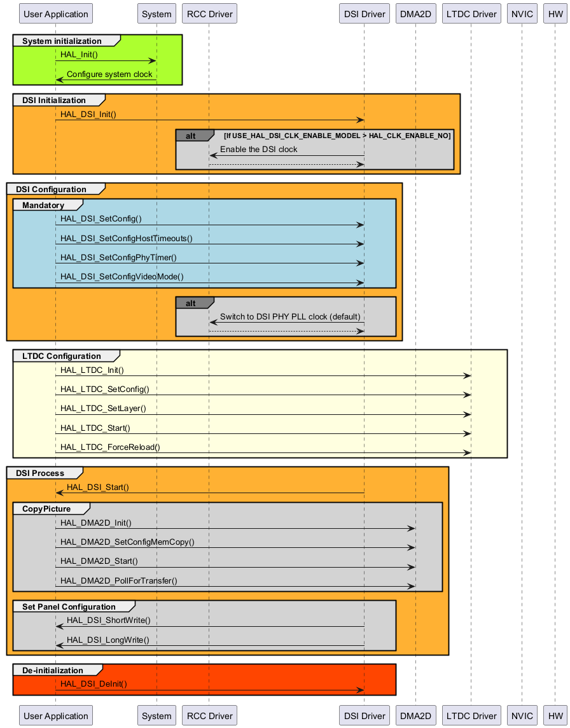Viewport: 570px width, 728px height.
Task: Click the HAL_DMA2D_Start() message text
Action: (99, 561)
